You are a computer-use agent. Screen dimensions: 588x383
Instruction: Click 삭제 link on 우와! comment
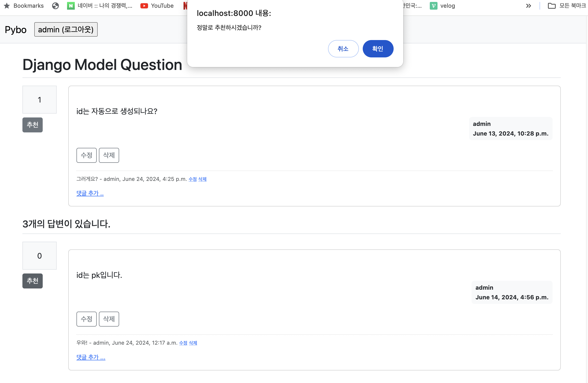(x=193, y=343)
